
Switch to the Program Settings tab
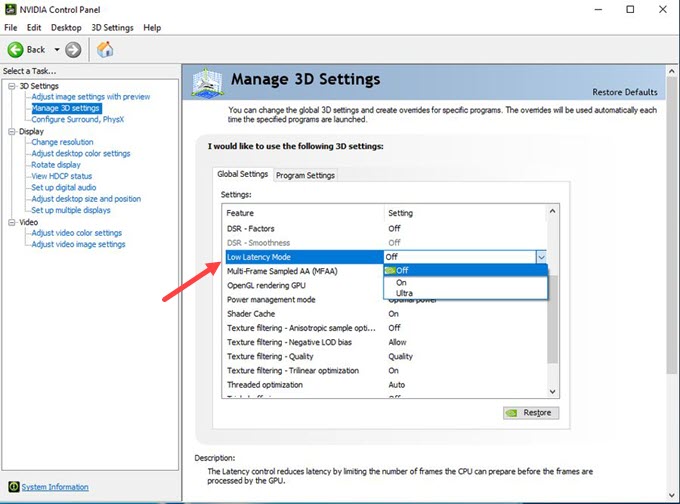[x=305, y=175]
